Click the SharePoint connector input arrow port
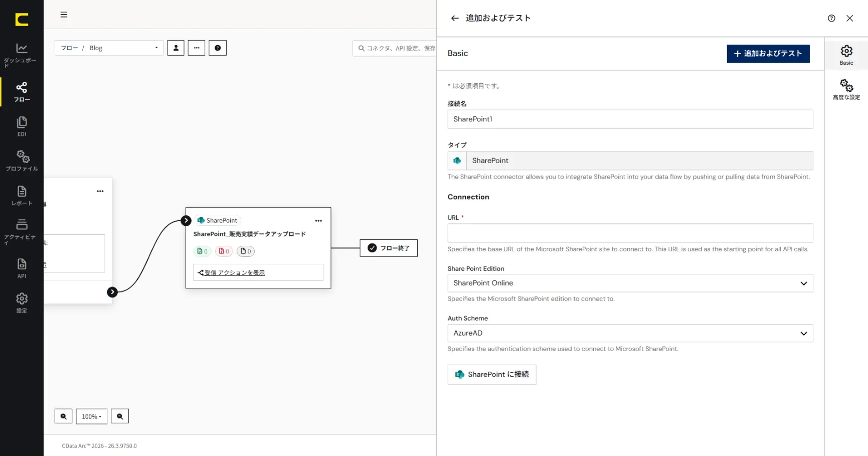 coord(186,220)
